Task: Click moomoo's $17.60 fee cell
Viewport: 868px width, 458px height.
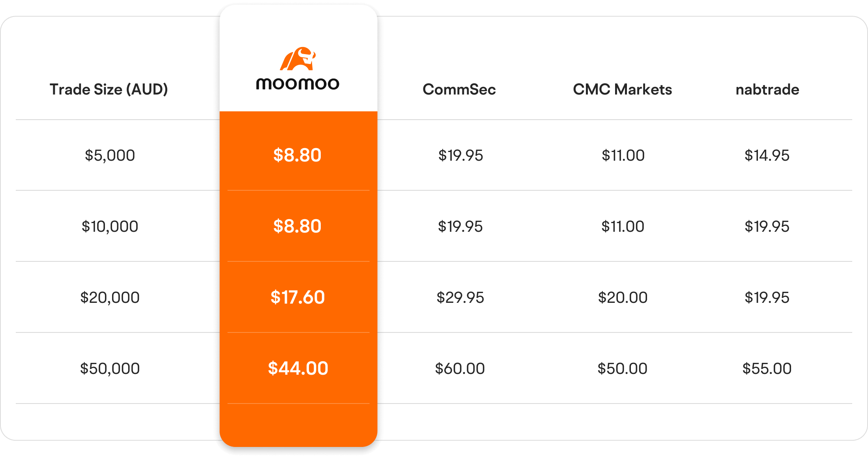Action: (x=298, y=297)
